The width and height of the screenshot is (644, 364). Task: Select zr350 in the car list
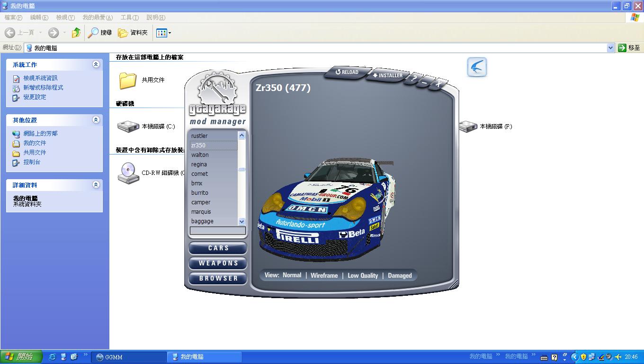pyautogui.click(x=214, y=146)
